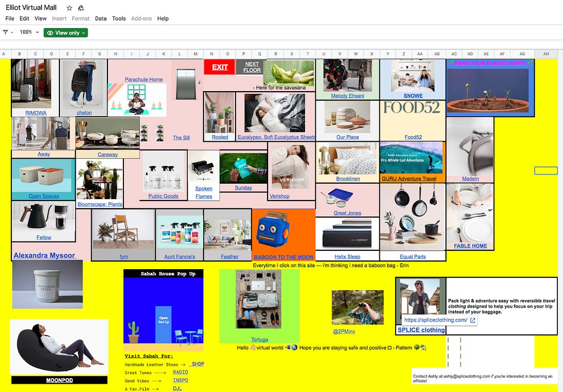The image size is (563, 392).
Task: Open the Equal Parts link
Action: point(413,257)
